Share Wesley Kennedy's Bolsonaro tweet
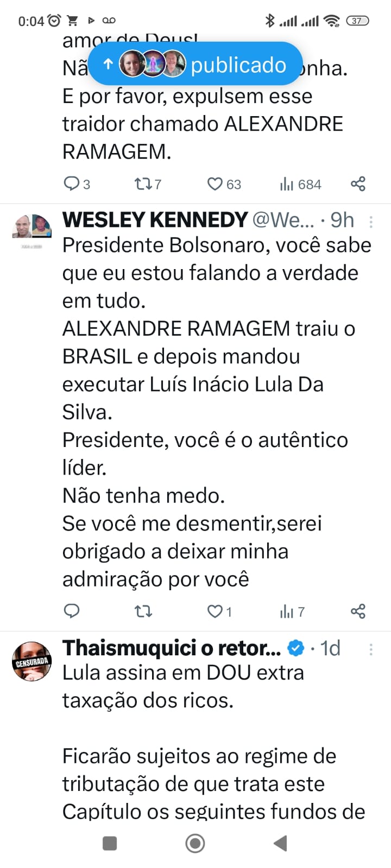 (358, 611)
